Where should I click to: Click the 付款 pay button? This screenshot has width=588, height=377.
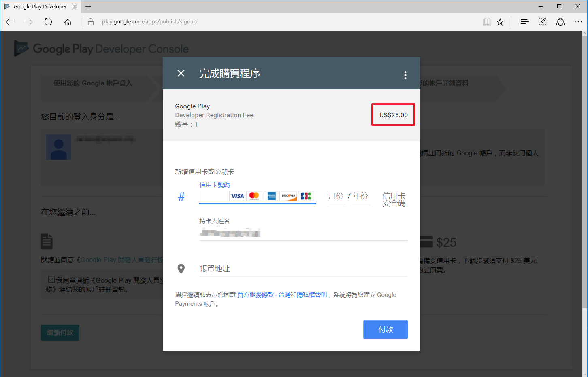click(386, 330)
